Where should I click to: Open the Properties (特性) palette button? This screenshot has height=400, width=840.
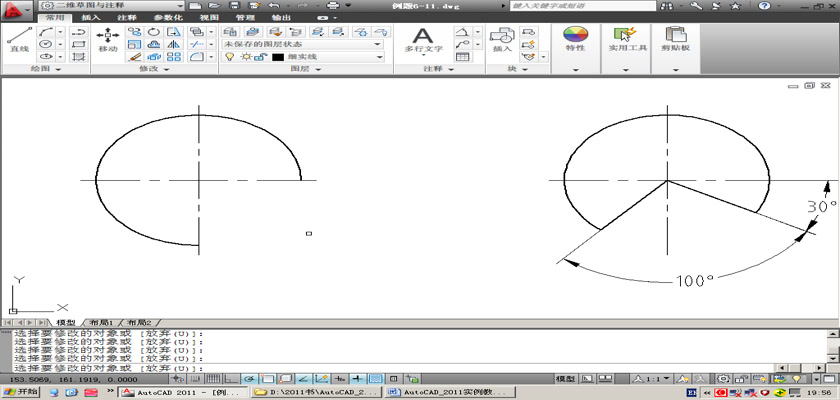point(575,39)
